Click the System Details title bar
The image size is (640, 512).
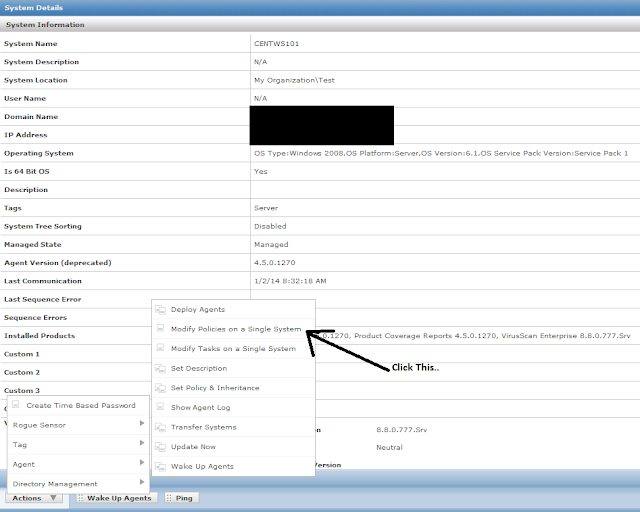point(320,8)
